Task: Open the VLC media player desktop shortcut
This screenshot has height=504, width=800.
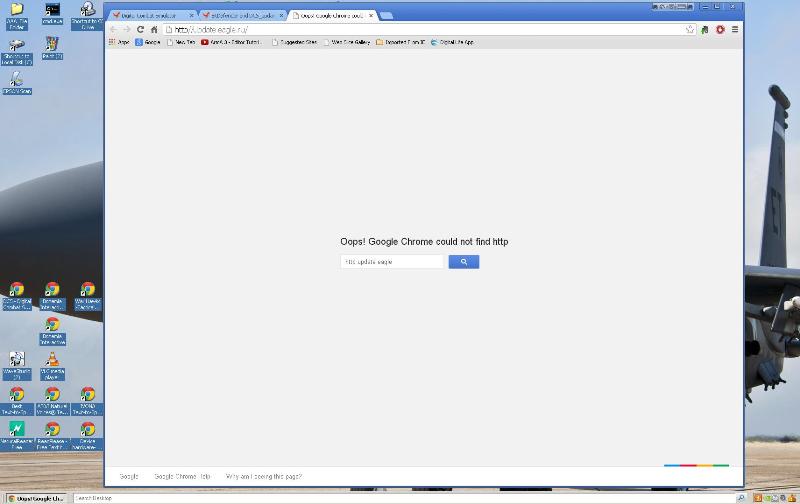Action: 53,366
